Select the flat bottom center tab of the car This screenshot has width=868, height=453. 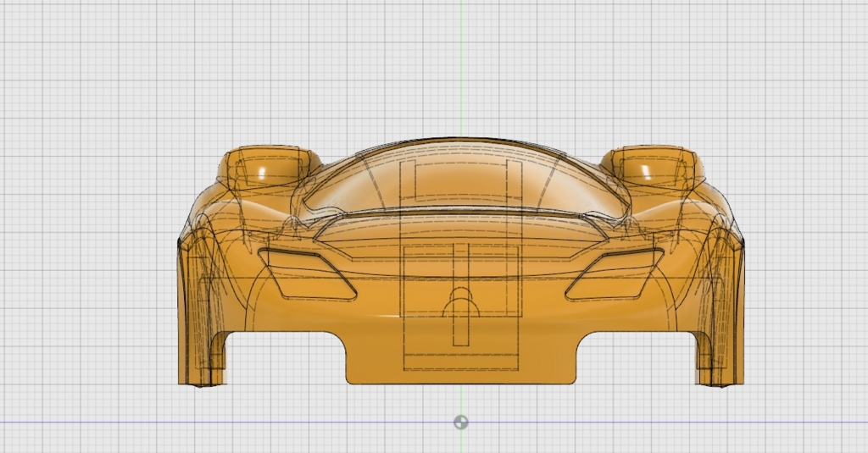click(460, 358)
